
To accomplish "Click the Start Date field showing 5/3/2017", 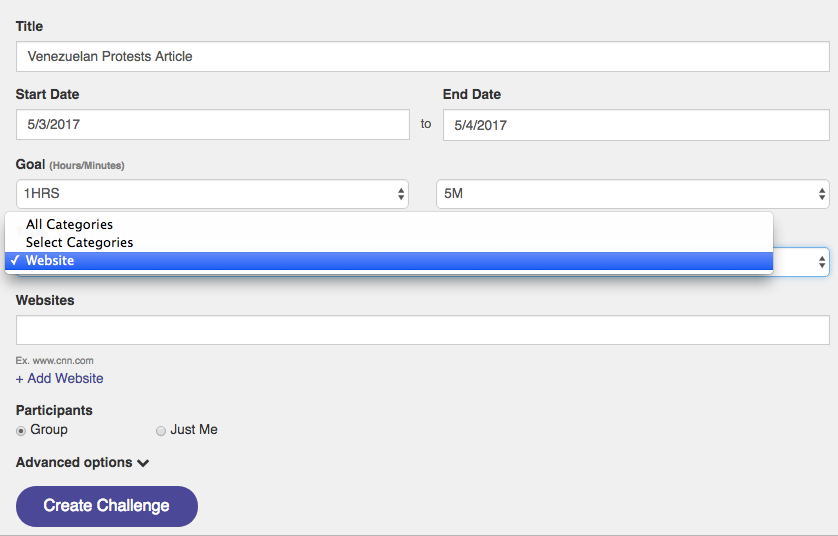I will tap(212, 125).
